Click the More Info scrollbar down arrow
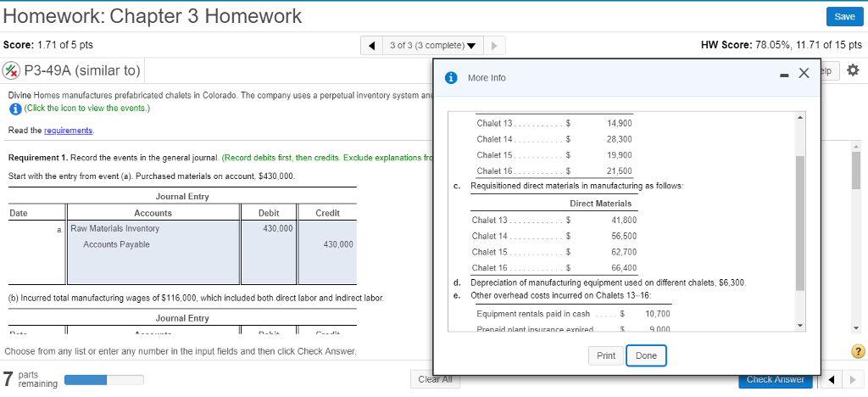The width and height of the screenshot is (868, 397). click(x=800, y=326)
